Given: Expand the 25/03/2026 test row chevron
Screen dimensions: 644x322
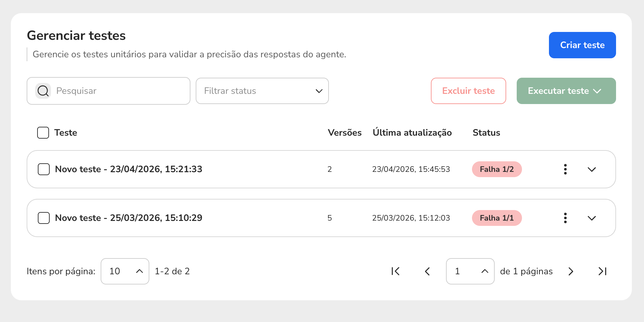Looking at the screenshot, I should coord(592,218).
